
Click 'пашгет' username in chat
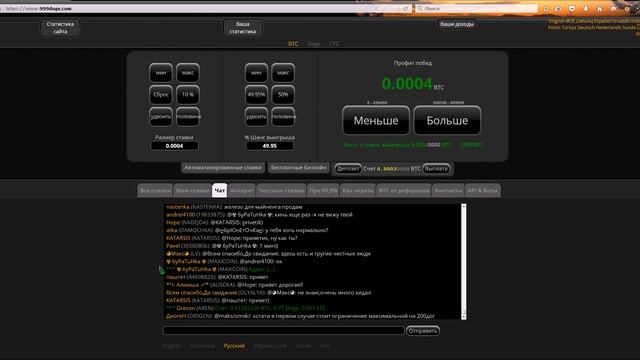click(x=176, y=277)
